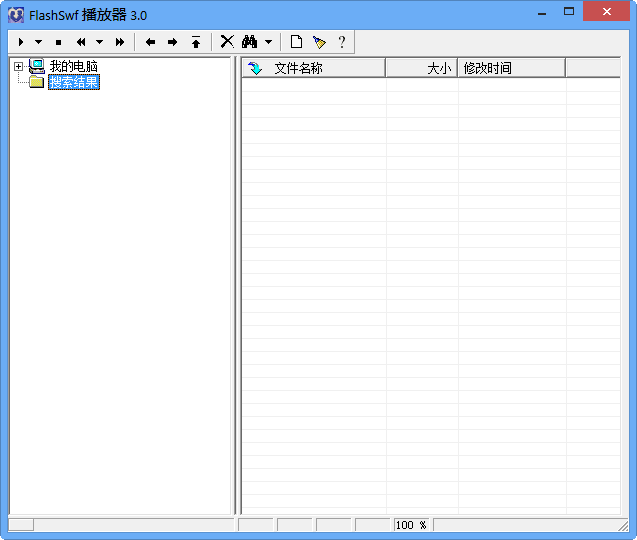The height and width of the screenshot is (540, 637).
Task: Go forward using the right arrow icon
Action: (173, 42)
